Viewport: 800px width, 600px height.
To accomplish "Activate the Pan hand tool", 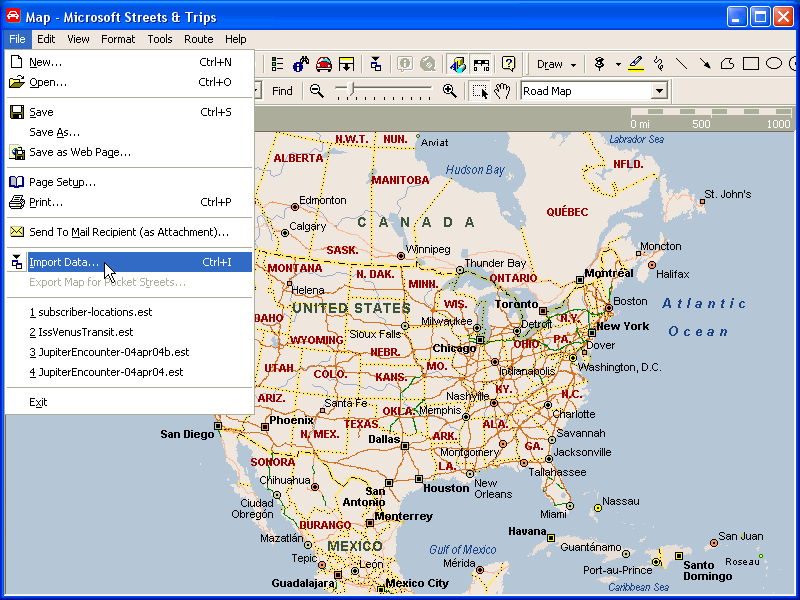I will coord(503,91).
